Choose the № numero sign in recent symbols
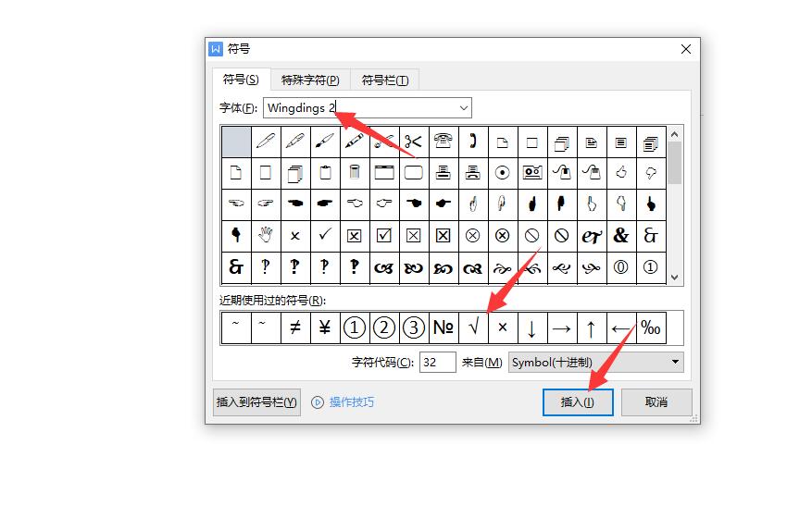The height and width of the screenshot is (531, 812). pyautogui.click(x=443, y=327)
